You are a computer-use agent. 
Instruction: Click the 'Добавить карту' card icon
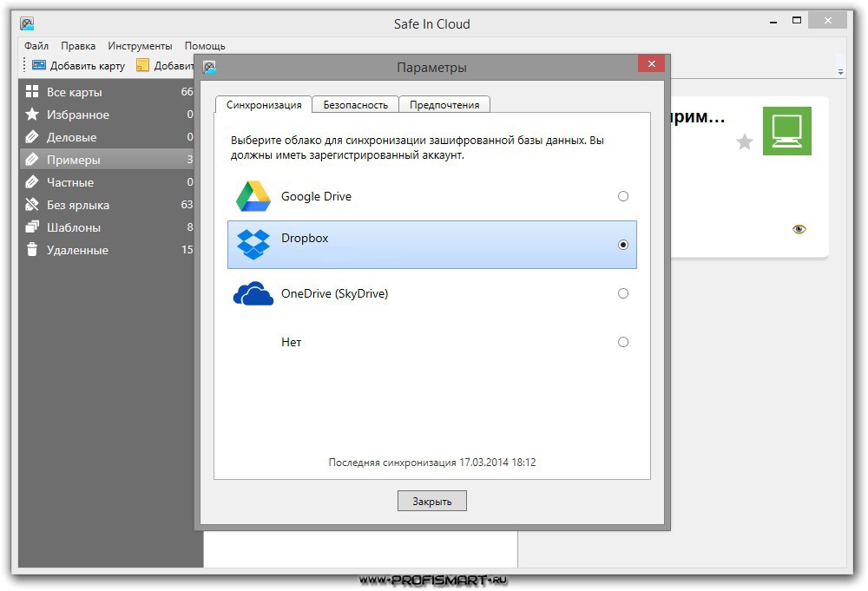37,64
